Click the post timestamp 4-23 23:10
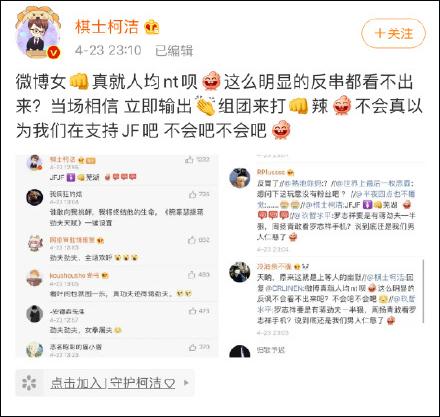This screenshot has height=417, width=440. point(108,50)
